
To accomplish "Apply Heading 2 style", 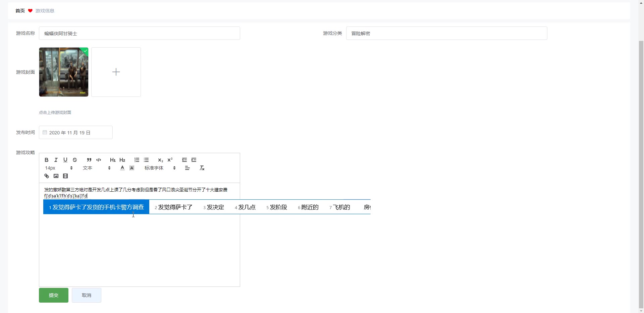I will (x=122, y=160).
